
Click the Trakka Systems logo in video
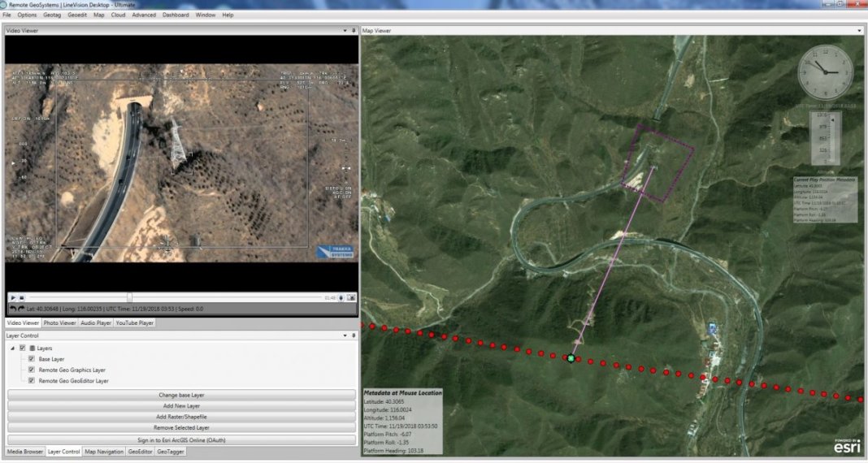coord(335,252)
